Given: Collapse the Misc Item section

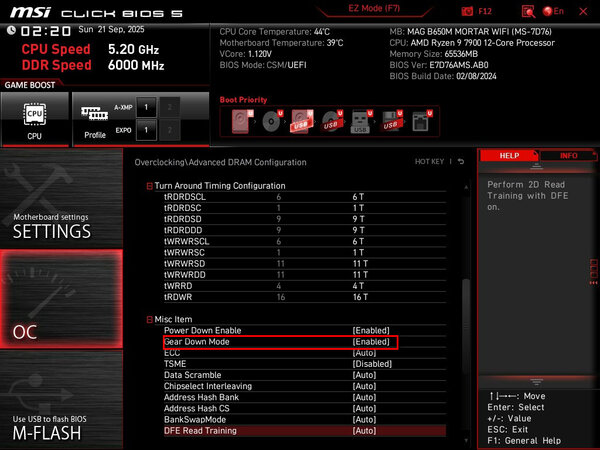Looking at the screenshot, I should tap(150, 320).
